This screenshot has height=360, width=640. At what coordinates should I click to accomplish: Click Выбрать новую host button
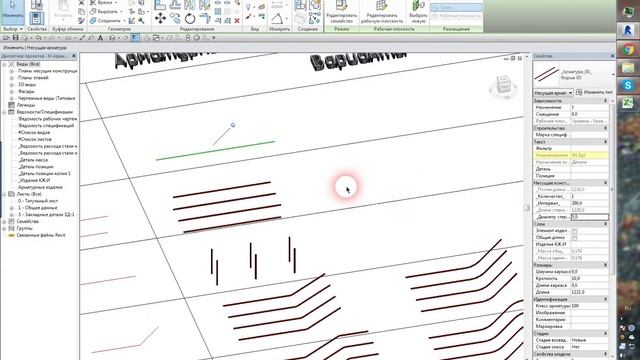point(418,11)
